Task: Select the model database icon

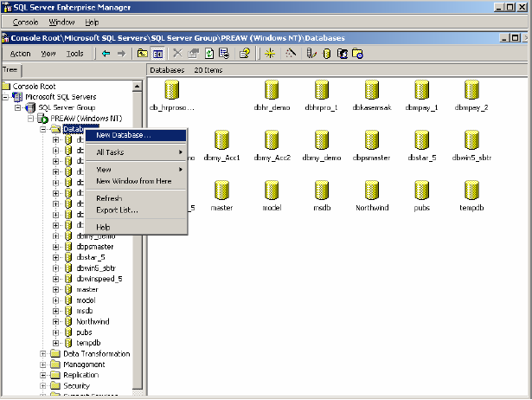Action: [x=272, y=191]
